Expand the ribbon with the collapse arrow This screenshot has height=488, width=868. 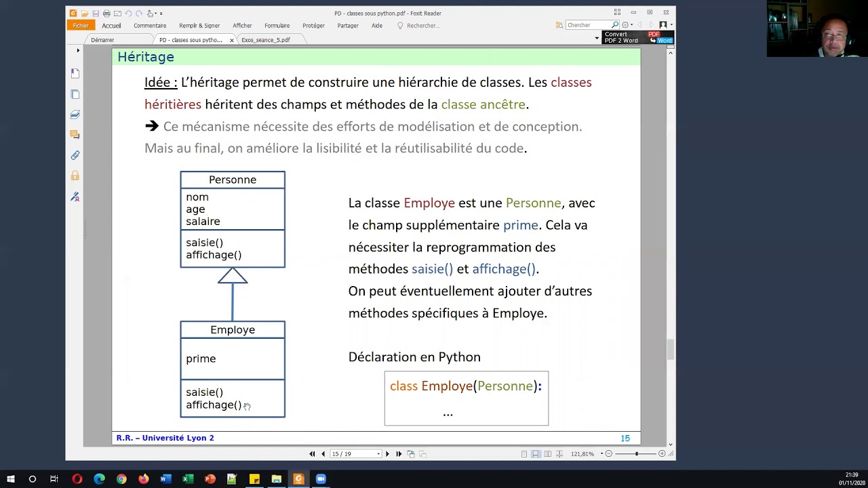coord(597,39)
